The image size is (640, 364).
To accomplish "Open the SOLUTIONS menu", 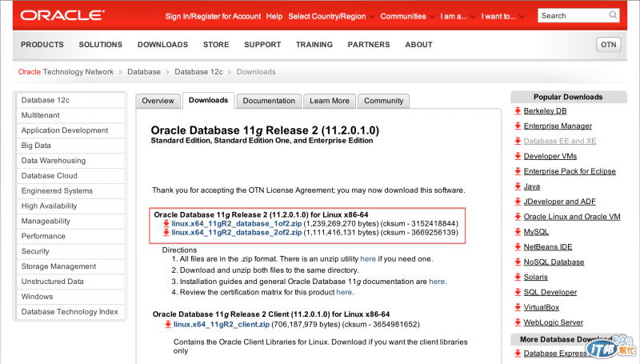I will pyautogui.click(x=101, y=45).
